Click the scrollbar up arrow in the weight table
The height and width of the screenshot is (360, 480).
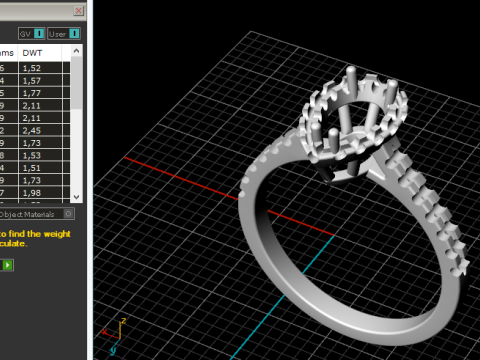pyautogui.click(x=76, y=51)
